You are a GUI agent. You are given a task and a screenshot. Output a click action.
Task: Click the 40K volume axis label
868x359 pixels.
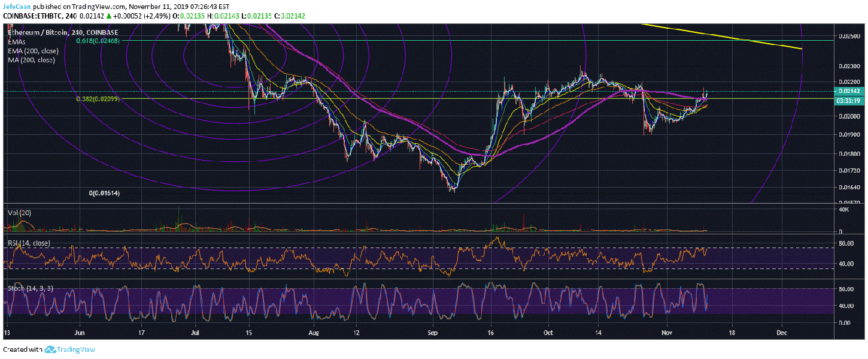coord(844,210)
